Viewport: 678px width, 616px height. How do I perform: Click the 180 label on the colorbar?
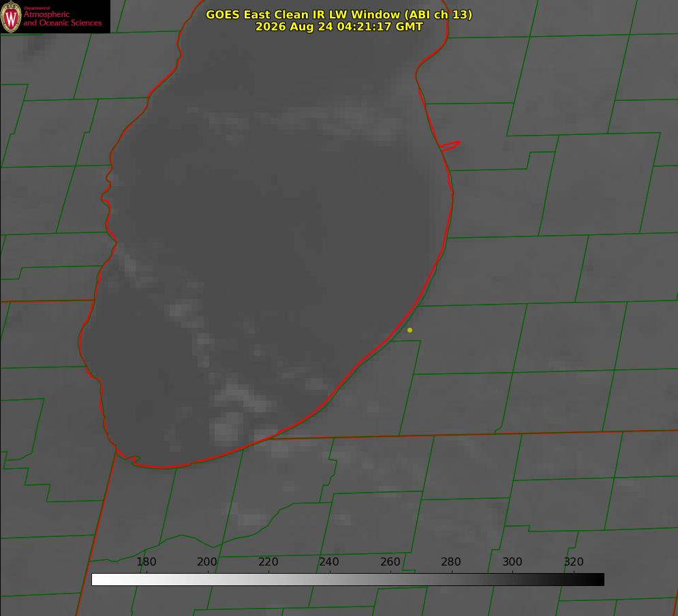click(x=146, y=561)
